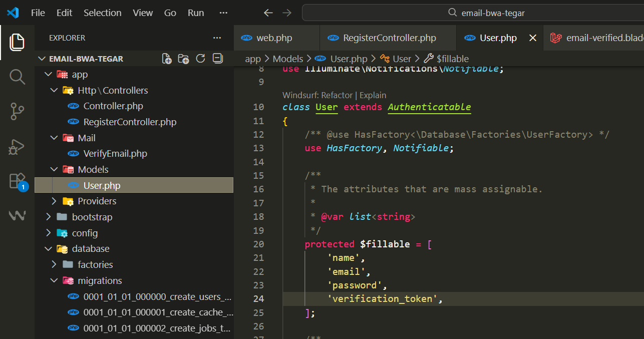This screenshot has height=339, width=644.
Task: Collapse all folders in Explorer
Action: [x=218, y=59]
